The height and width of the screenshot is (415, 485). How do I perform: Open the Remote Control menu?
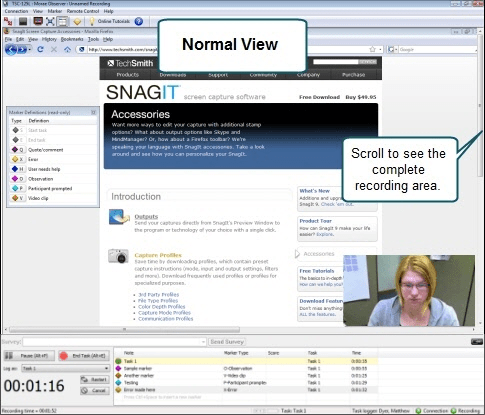[x=83, y=11]
